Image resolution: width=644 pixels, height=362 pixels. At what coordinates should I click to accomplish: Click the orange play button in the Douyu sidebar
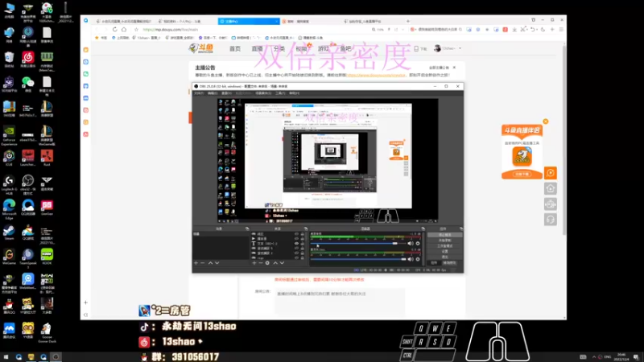pyautogui.click(x=551, y=173)
